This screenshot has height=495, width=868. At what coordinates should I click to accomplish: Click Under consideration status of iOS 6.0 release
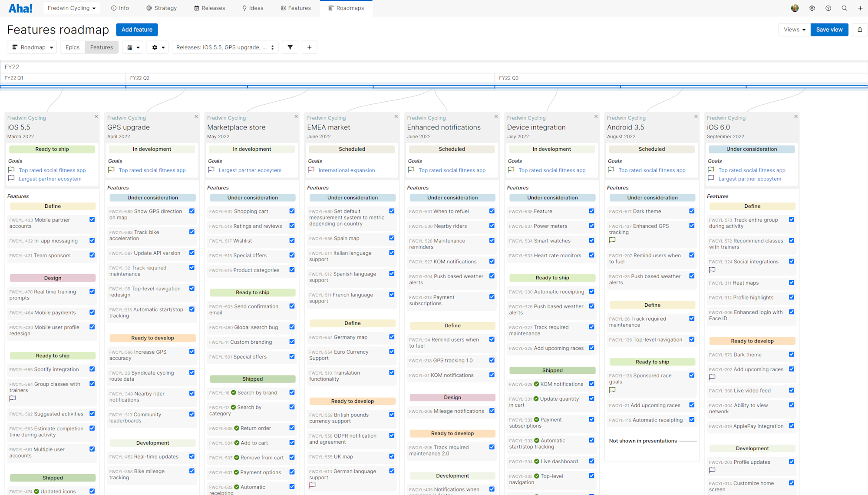(752, 149)
